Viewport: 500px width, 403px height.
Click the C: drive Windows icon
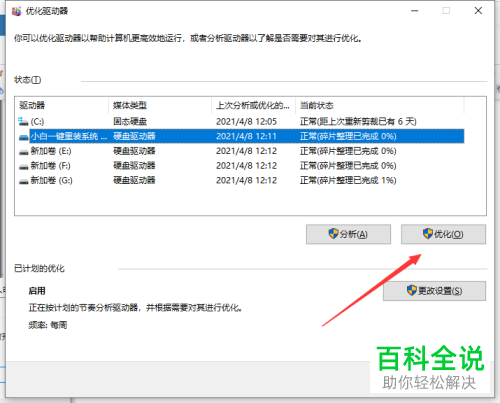pyautogui.click(x=23, y=121)
